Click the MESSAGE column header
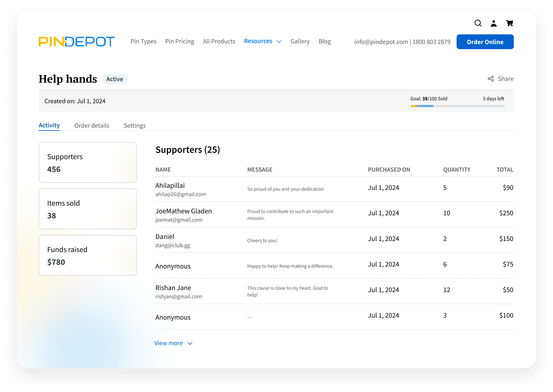Image resolution: width=553 pixels, height=392 pixels. 260,170
